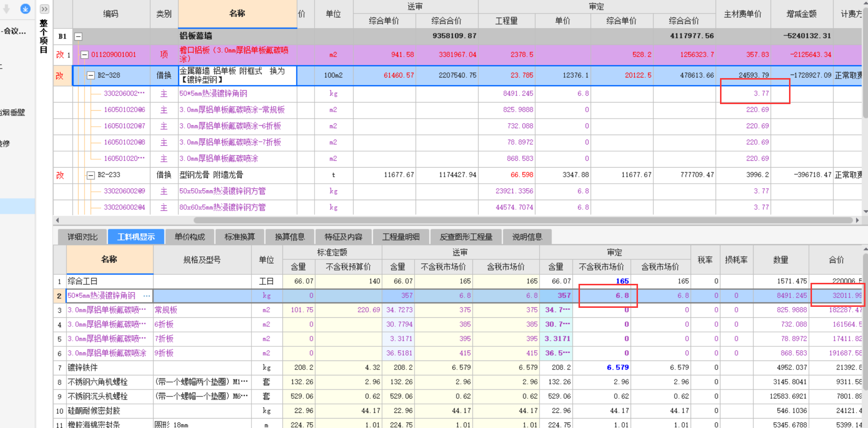Click the 金属幕墙 铝单板 附框式 name cell
This screenshot has width=868, height=428.
237,76
